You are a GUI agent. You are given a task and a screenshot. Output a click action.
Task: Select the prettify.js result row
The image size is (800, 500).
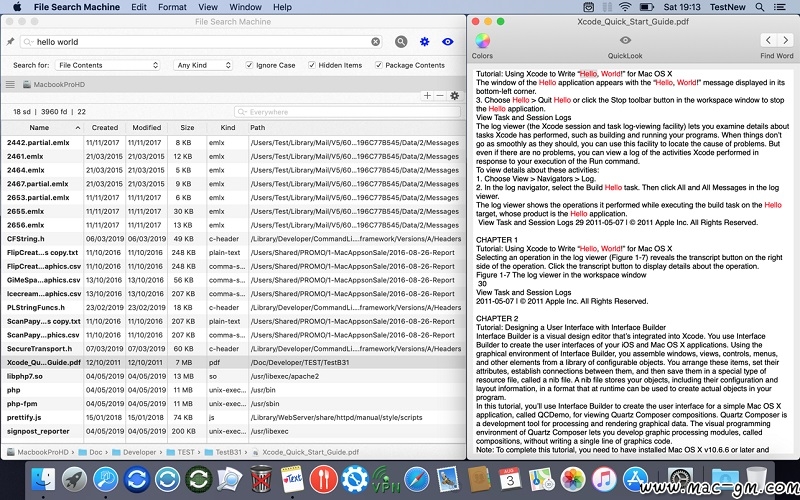(x=233, y=417)
